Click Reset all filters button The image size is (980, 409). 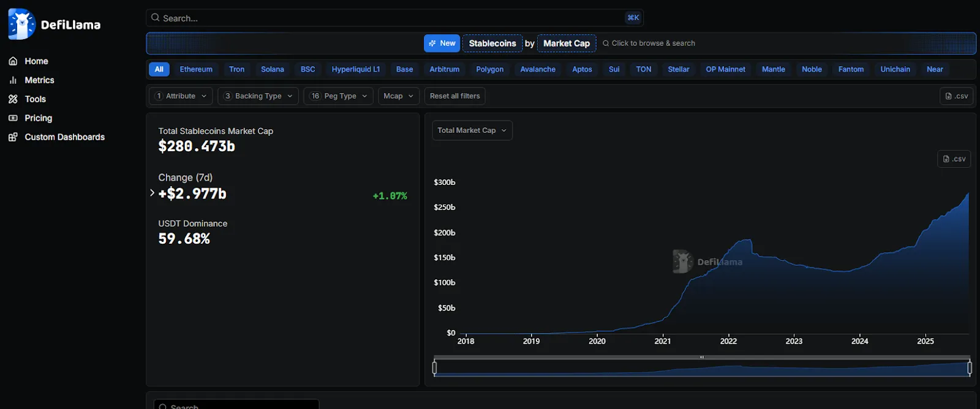454,96
